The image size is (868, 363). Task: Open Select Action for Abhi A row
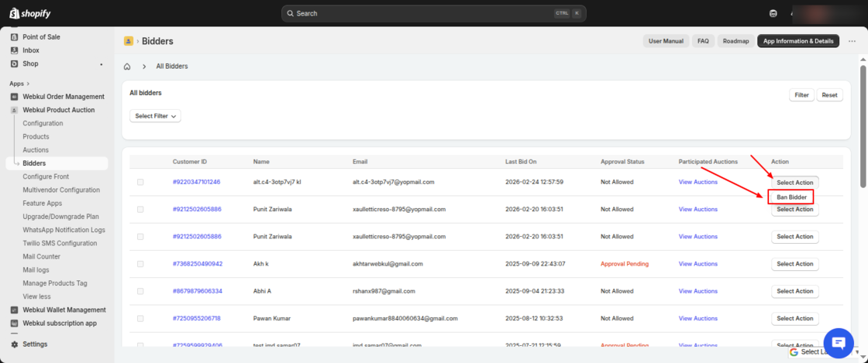pyautogui.click(x=795, y=291)
